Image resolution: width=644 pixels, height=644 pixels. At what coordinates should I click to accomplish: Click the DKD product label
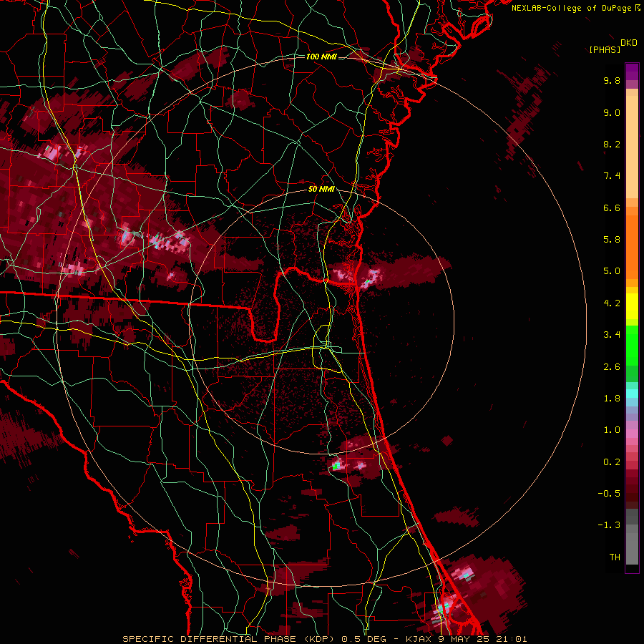click(x=629, y=43)
